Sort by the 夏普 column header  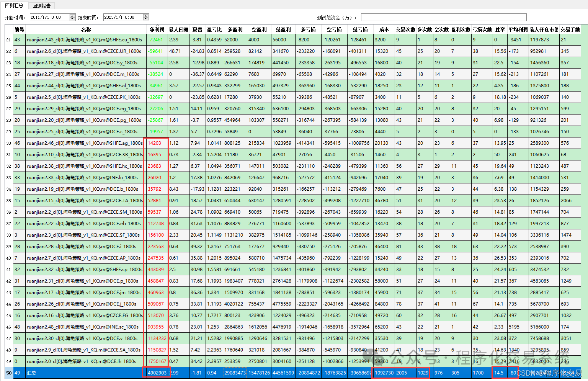point(198,29)
